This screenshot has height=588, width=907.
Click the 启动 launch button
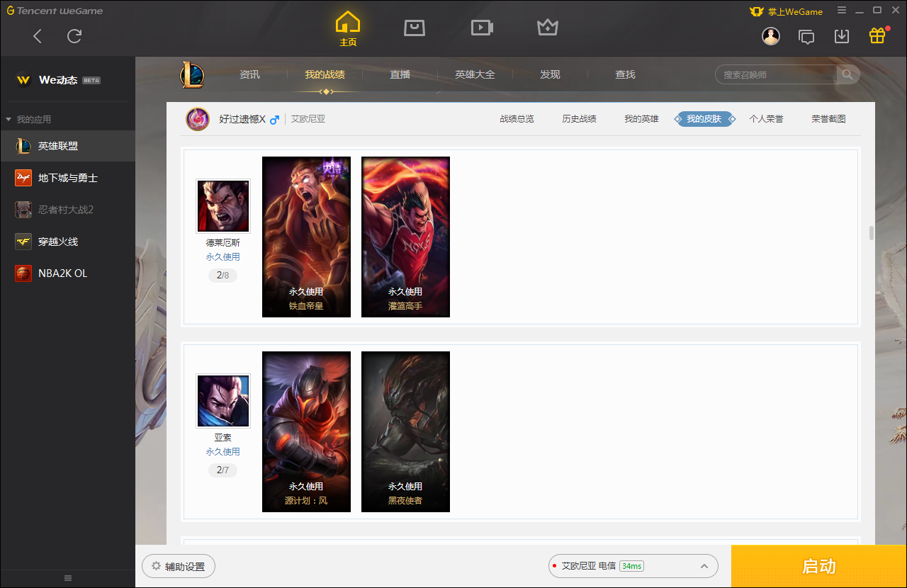(818, 566)
